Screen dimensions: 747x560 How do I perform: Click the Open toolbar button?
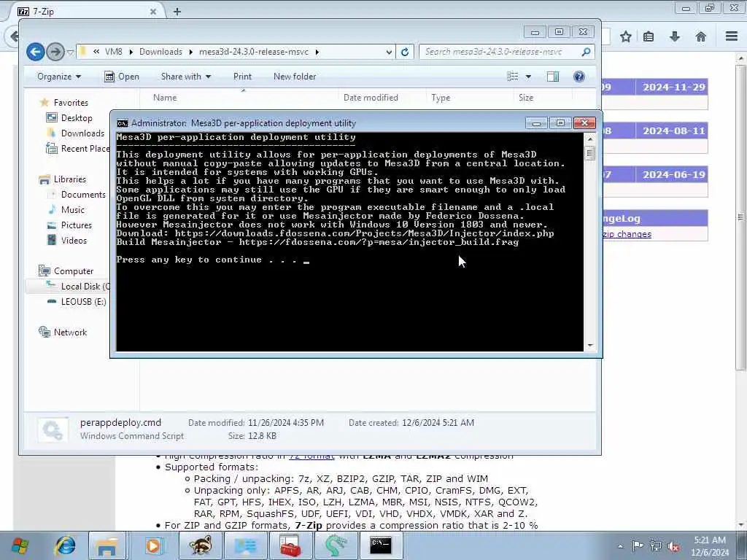coord(122,77)
